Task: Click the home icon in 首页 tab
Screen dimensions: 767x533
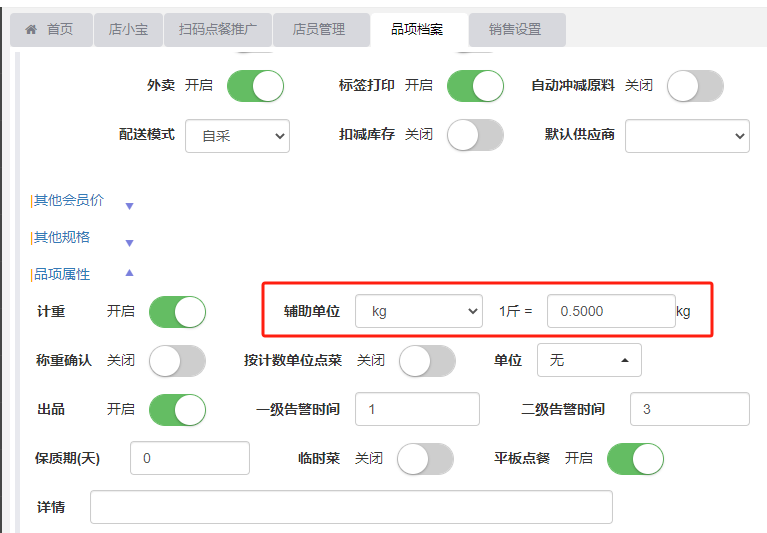Action: coord(31,30)
